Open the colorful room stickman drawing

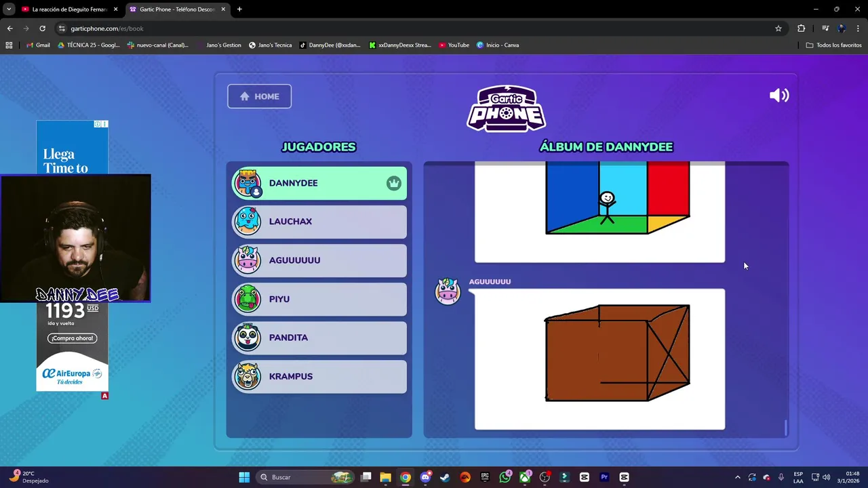pos(599,211)
